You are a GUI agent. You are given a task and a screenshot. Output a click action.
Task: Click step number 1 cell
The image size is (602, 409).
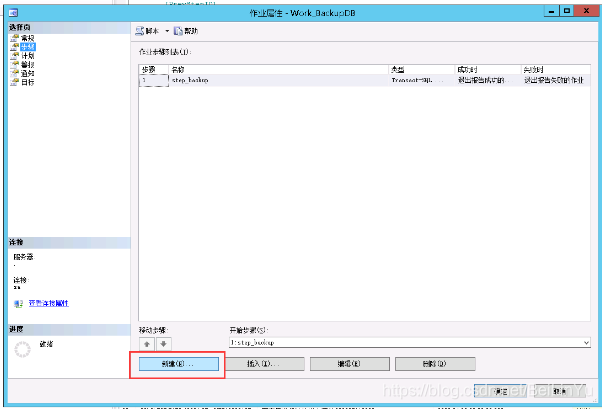[x=154, y=80]
